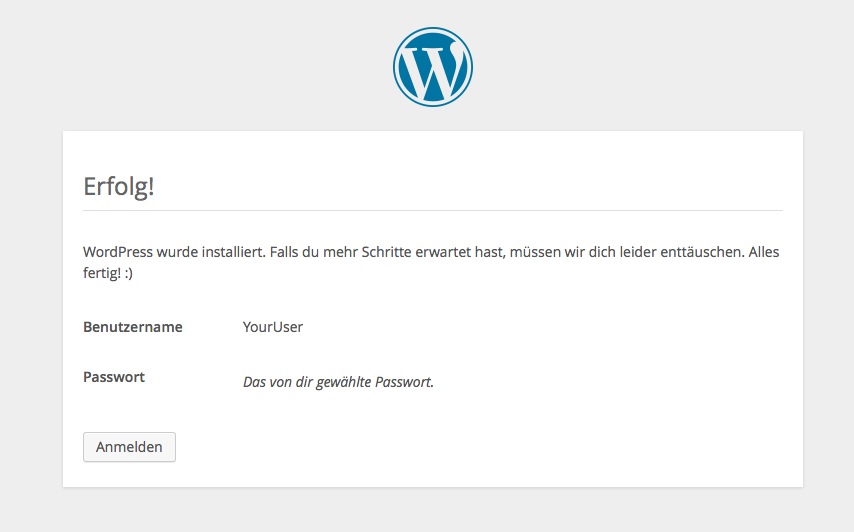Click the bold Passwort label
854x532 pixels.
[114, 377]
